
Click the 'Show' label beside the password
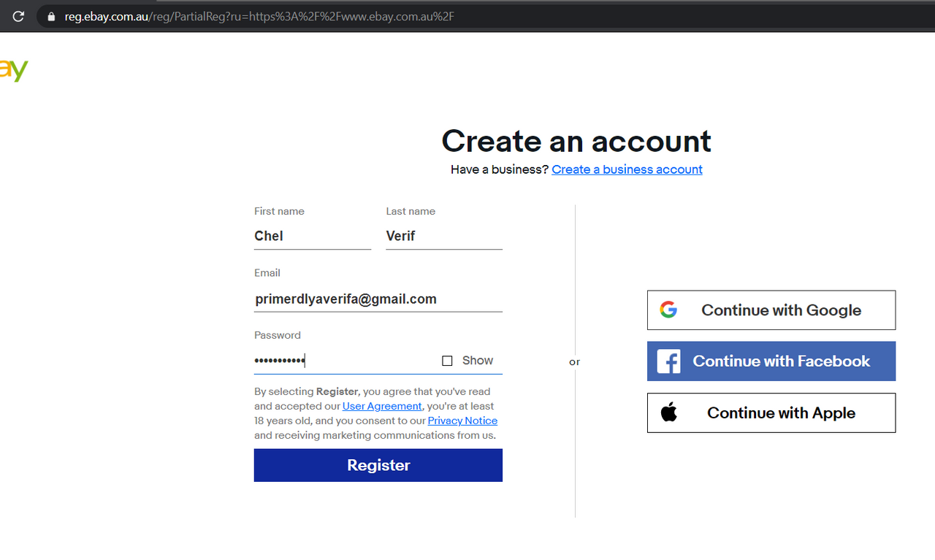478,361
